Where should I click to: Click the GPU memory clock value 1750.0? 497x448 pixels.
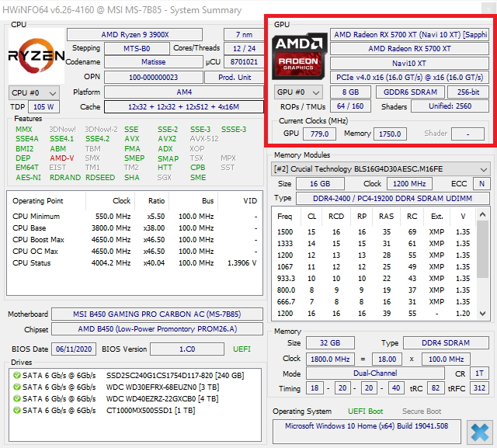390,134
